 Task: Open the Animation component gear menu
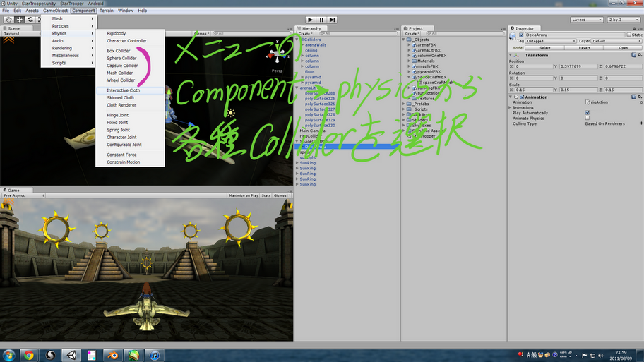coord(640,97)
